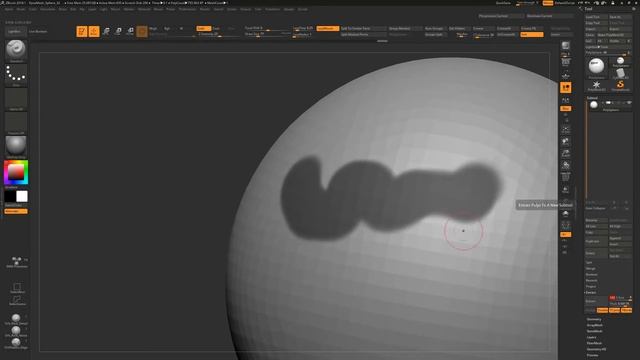Toggle Rgb painting mode
Screen dimensions: 640x360
click(167, 29)
